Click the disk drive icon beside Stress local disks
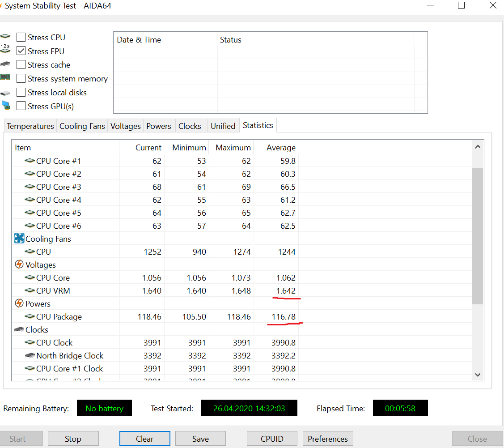This screenshot has width=504, height=448. click(x=5, y=93)
